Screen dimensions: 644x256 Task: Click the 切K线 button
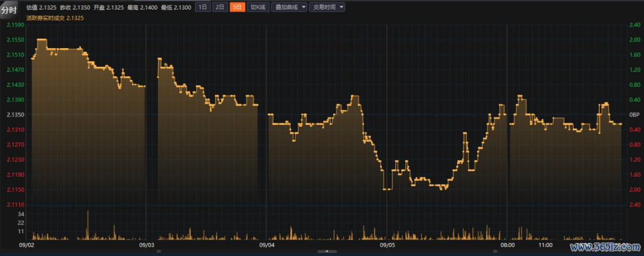click(258, 7)
